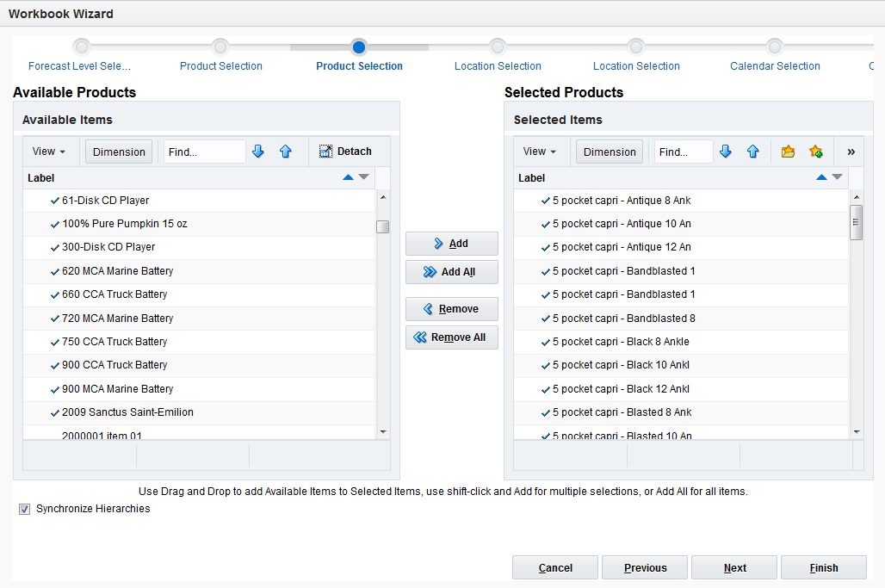Viewport: 885px width, 588px height.
Task: Click the Remove button
Action: [x=451, y=309]
